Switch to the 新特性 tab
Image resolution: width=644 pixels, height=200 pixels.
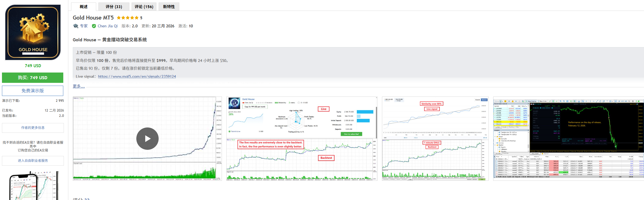click(169, 7)
